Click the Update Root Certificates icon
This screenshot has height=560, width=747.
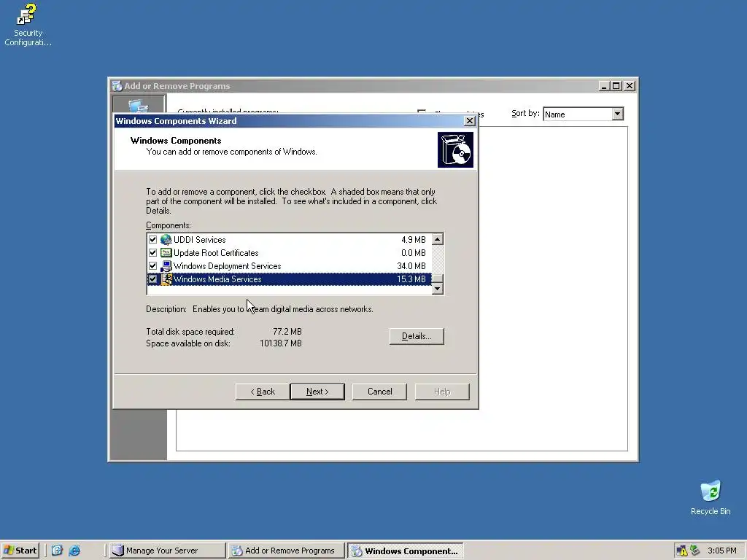tap(166, 253)
